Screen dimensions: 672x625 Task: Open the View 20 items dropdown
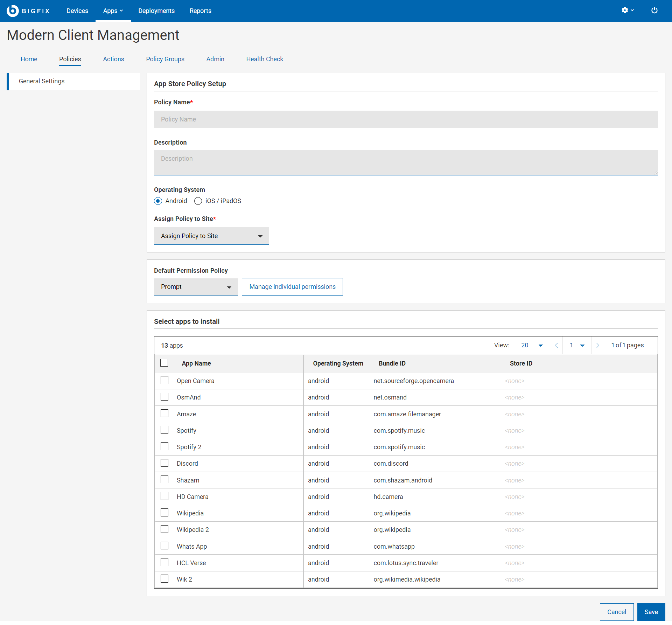(532, 346)
